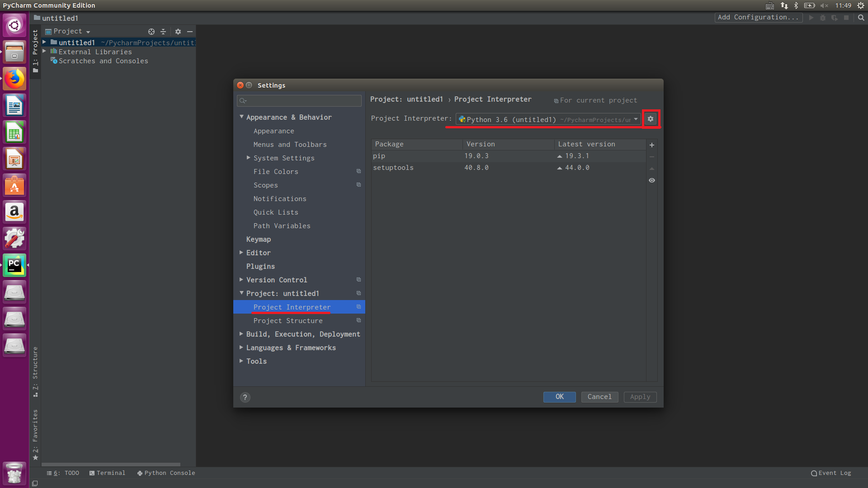Click collapse all icon in Project panel
The height and width of the screenshot is (488, 868).
pyautogui.click(x=163, y=32)
